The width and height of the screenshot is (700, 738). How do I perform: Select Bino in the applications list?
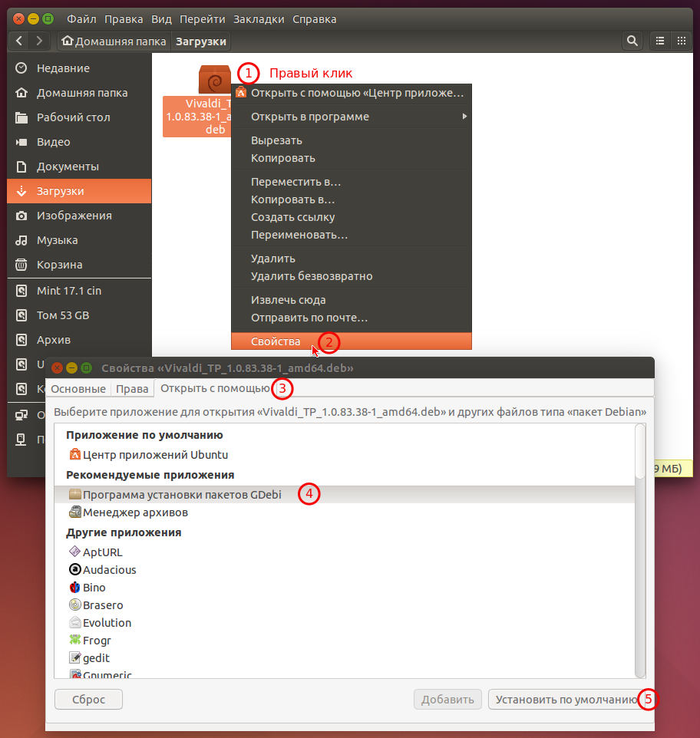tap(345, 588)
